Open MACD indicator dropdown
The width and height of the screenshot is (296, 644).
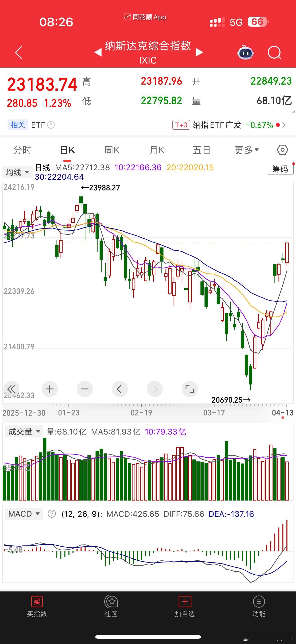tap(24, 514)
